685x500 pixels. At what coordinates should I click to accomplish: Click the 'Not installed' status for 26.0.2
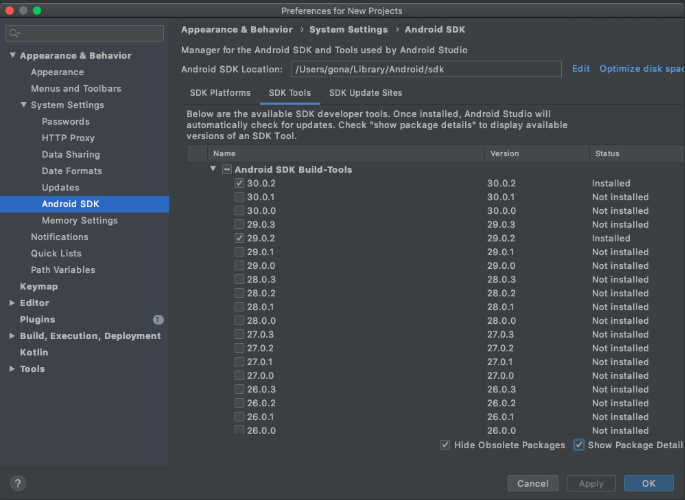tap(620, 403)
